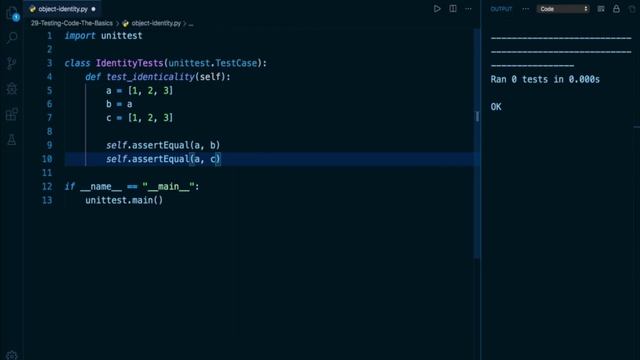Click the '__main__' string
Viewport: 640px width, 360px height.
click(x=168, y=187)
